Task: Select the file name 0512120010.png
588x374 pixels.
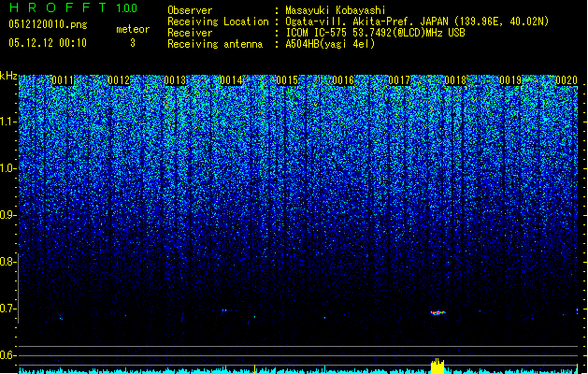Action: 48,24
